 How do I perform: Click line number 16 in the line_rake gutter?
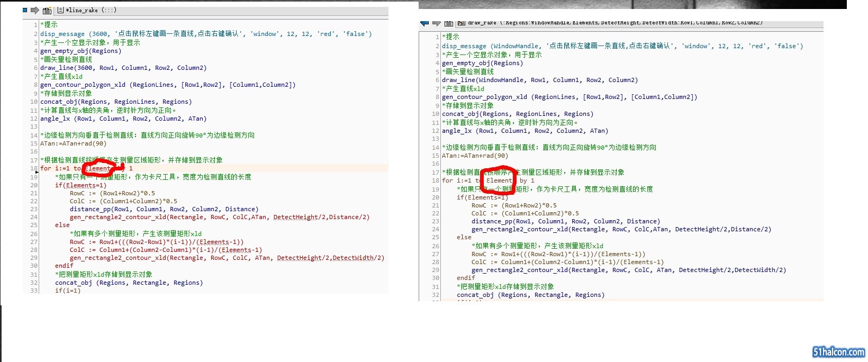coord(34,152)
